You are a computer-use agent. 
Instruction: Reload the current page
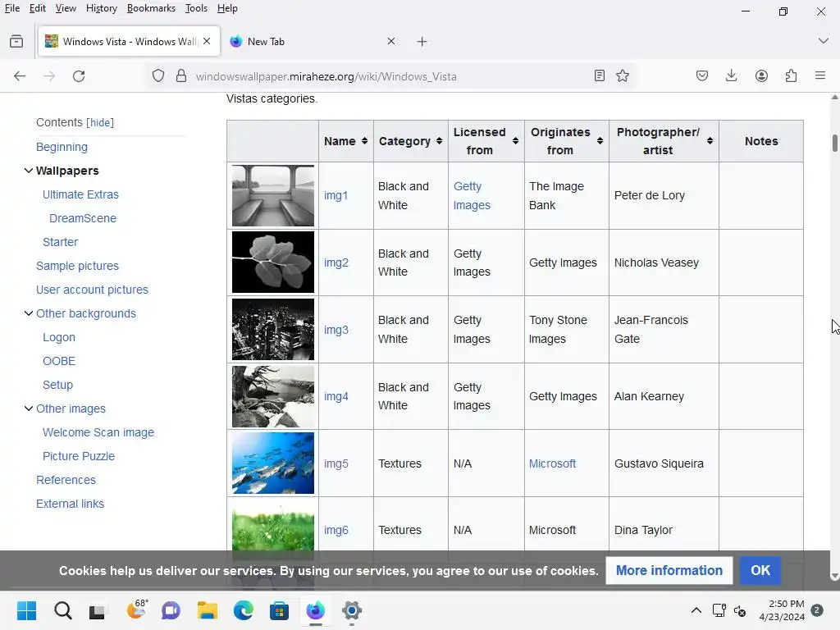tap(79, 76)
